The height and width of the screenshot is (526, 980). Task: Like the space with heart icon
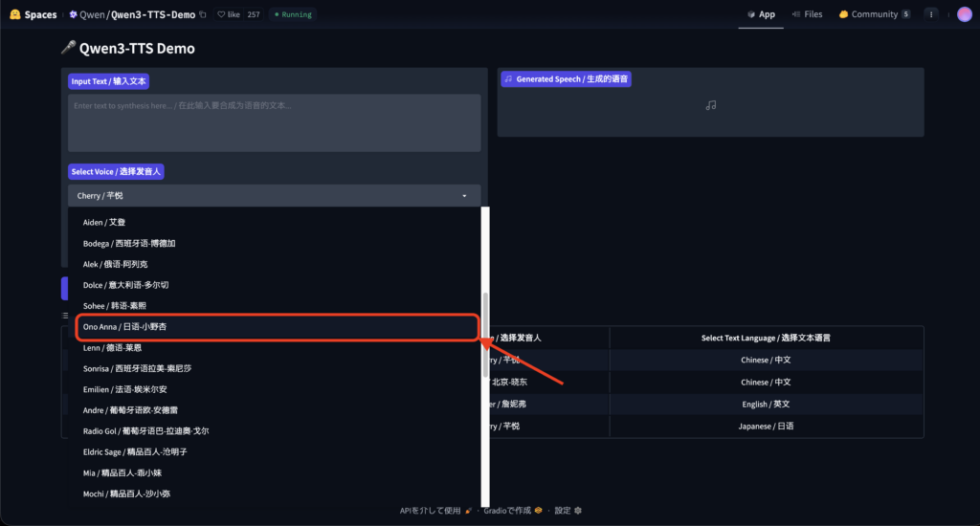(x=222, y=14)
